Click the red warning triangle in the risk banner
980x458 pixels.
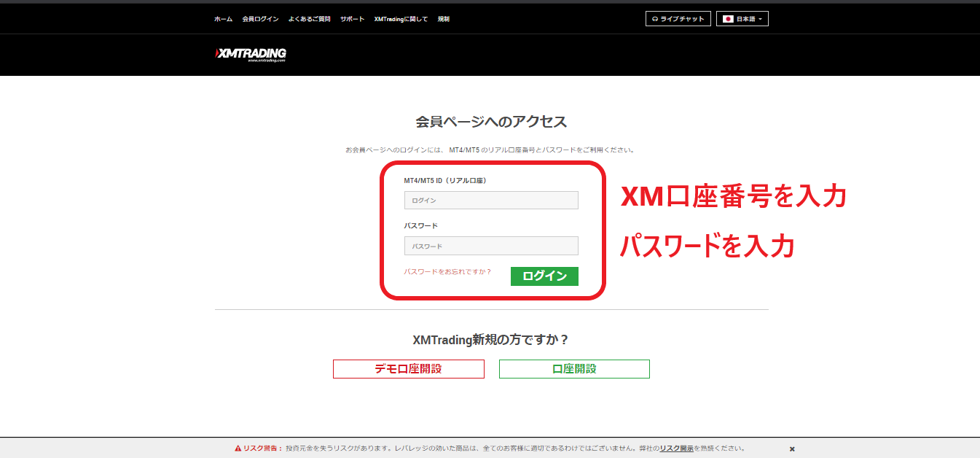tap(238, 449)
